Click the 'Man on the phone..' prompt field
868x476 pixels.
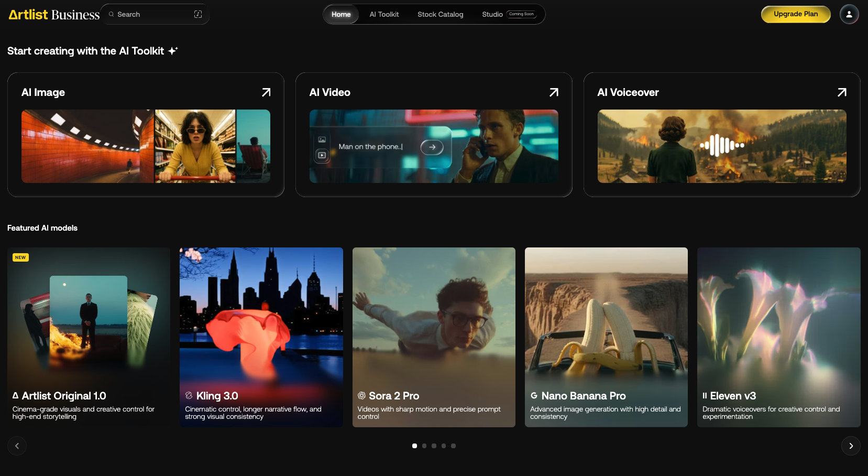(371, 147)
